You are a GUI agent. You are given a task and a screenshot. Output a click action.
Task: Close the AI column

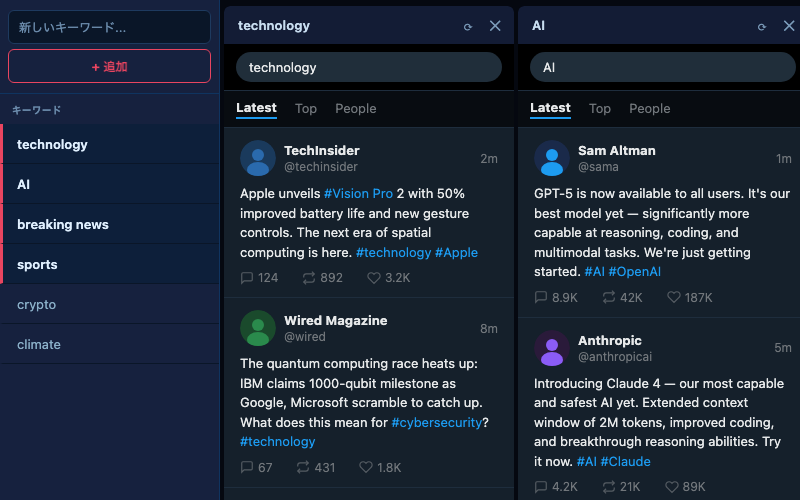click(x=788, y=26)
